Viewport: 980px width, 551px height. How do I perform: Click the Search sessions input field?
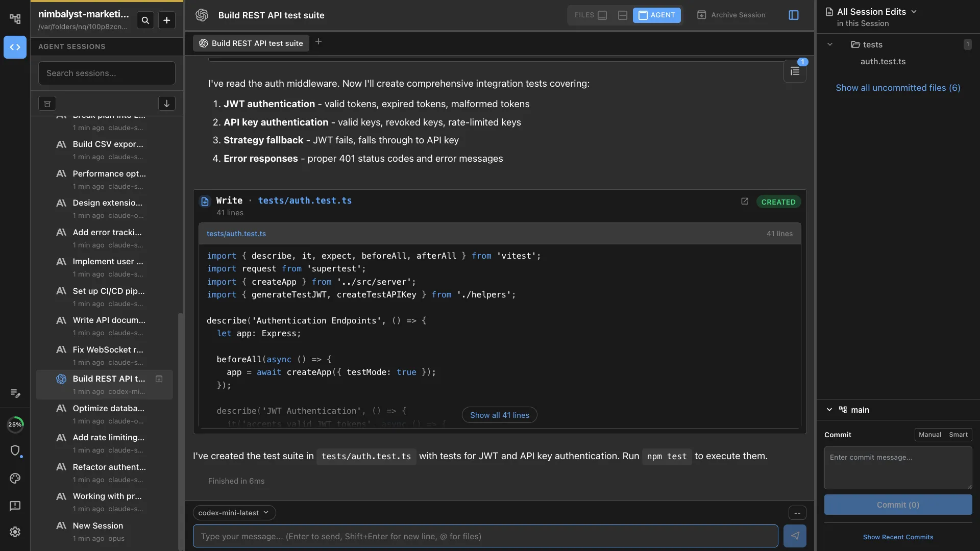107,73
